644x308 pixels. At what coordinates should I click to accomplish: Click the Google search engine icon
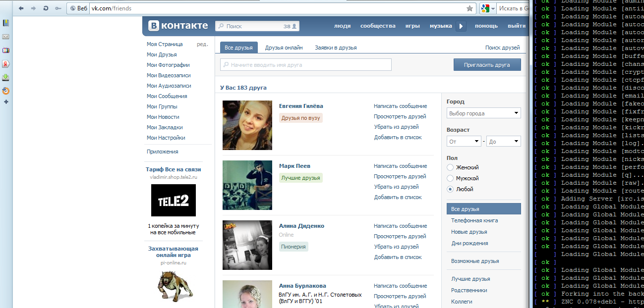pyautogui.click(x=485, y=8)
